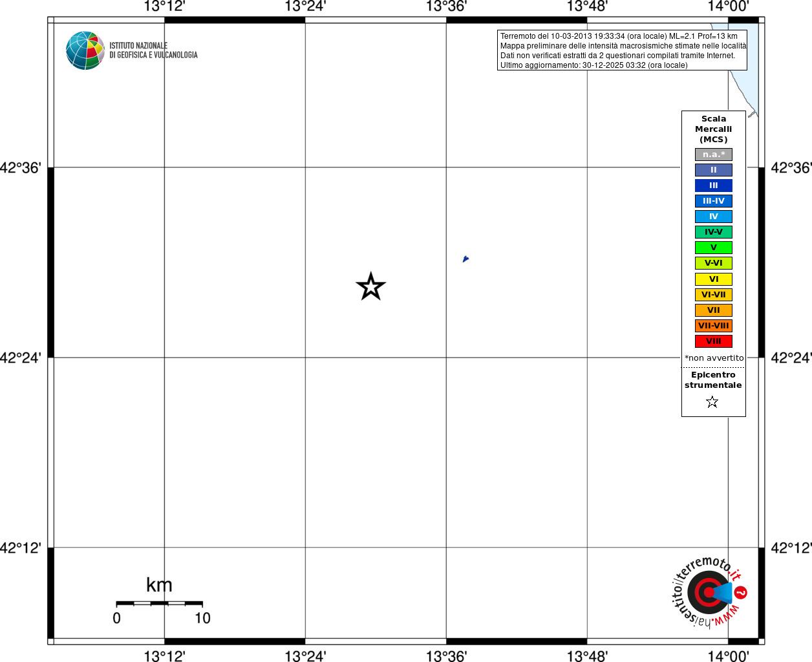This screenshot has height=662, width=812.
Task: Click the top 13°12' longitude label
Action: coord(164,6)
